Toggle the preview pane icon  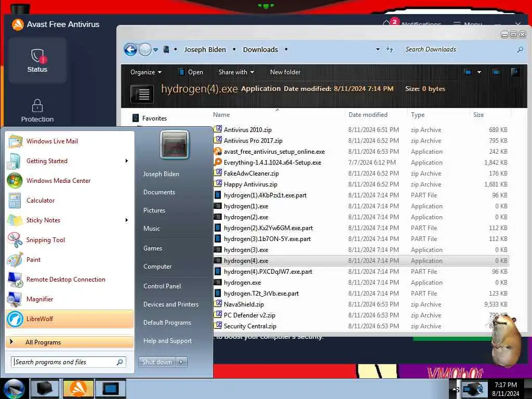tap(496, 72)
